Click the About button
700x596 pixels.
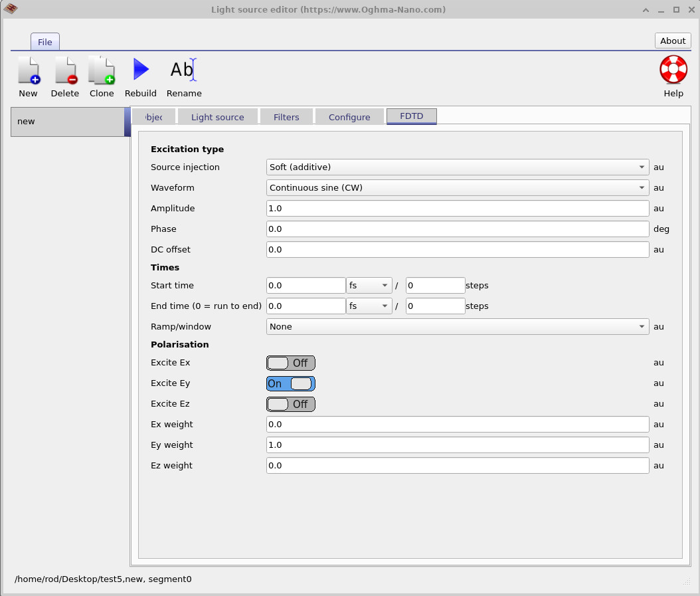[672, 41]
